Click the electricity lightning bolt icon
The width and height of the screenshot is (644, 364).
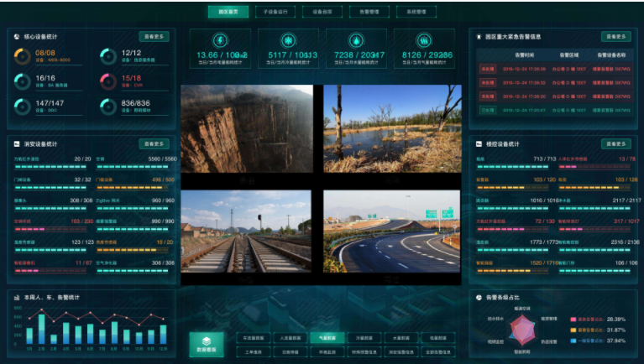coord(220,41)
